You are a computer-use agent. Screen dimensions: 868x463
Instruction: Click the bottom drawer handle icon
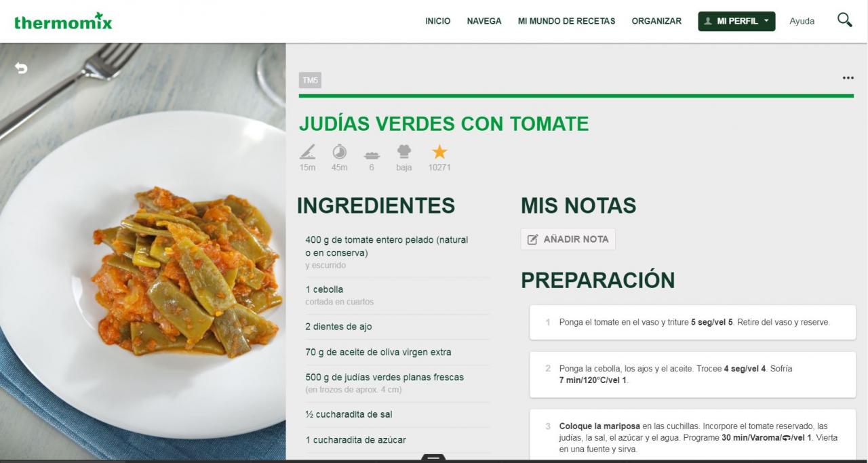point(433,458)
